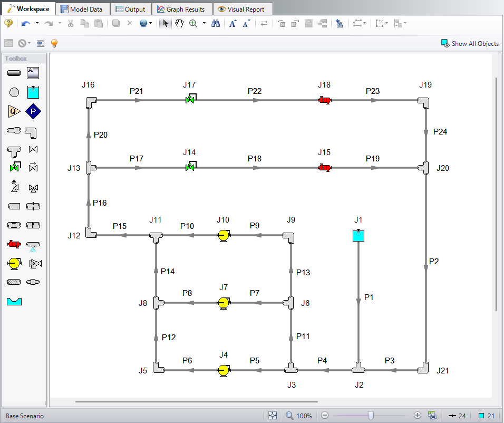Open the globe icon dropdown menu
This screenshot has width=504, height=423.
[x=151, y=23]
